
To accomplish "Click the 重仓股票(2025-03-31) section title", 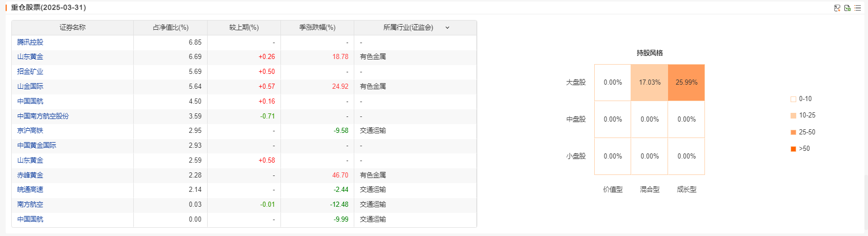I will click(49, 8).
